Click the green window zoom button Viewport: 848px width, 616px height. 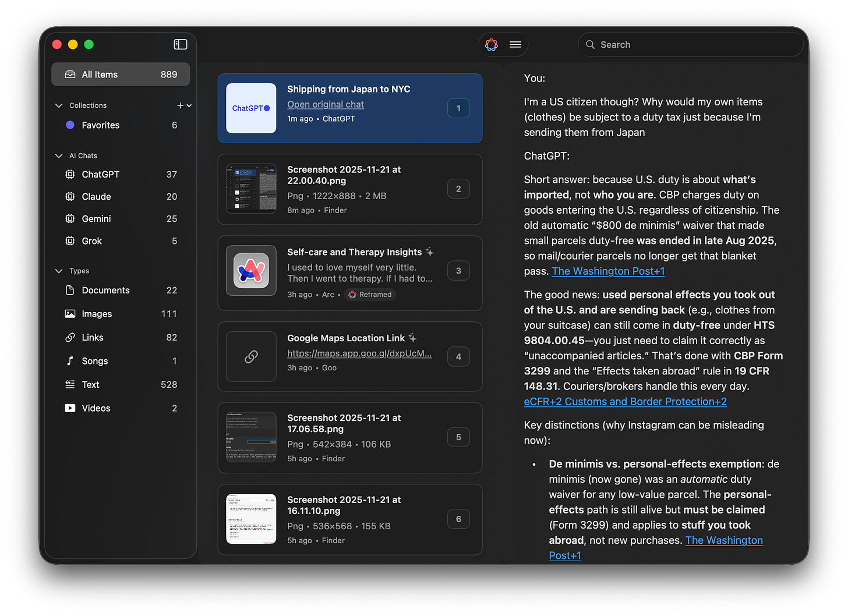click(89, 44)
